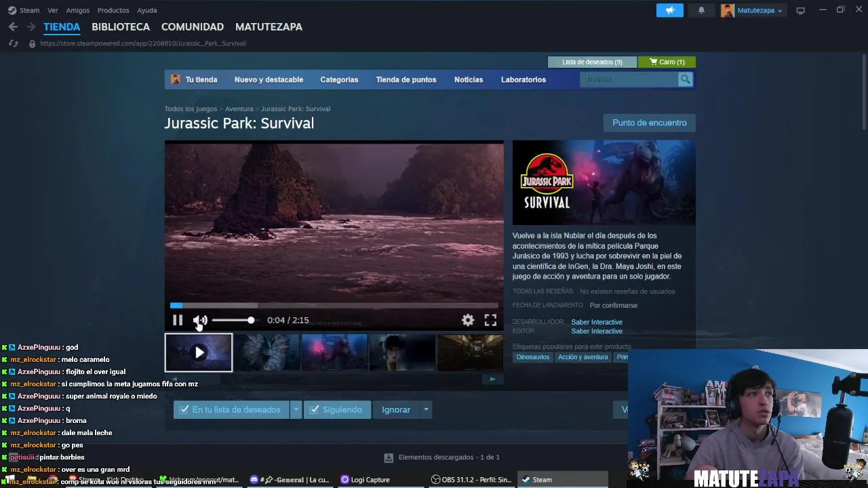Go back with the navigation arrow
This screenshot has height=488, width=868.
coord(13,27)
